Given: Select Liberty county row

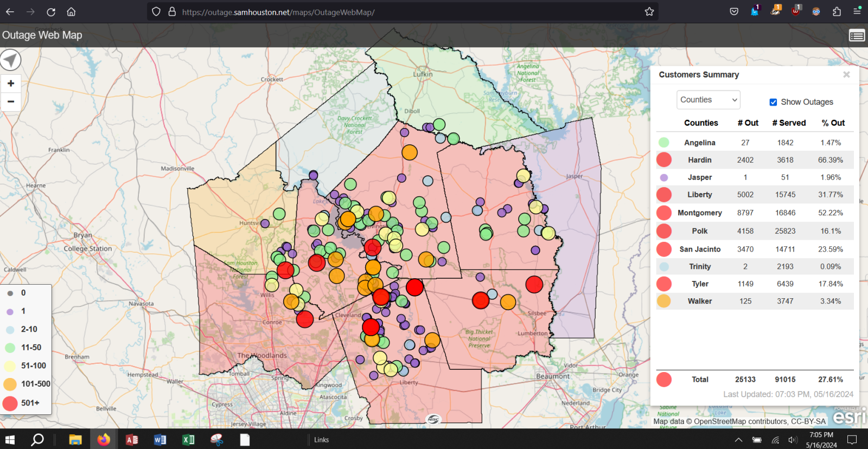Looking at the screenshot, I should point(755,195).
